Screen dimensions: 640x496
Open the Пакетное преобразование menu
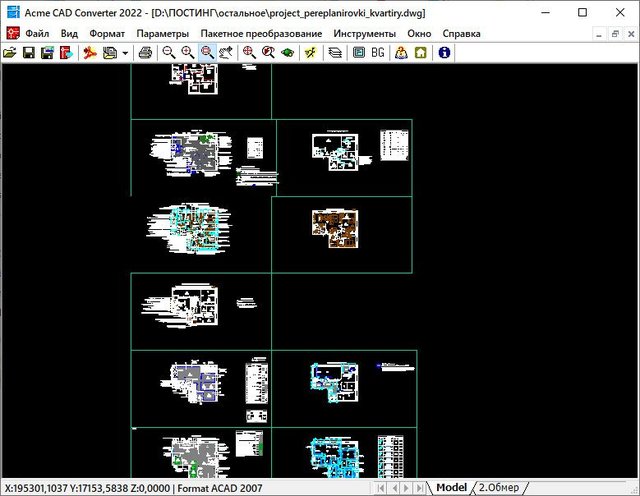point(261,33)
